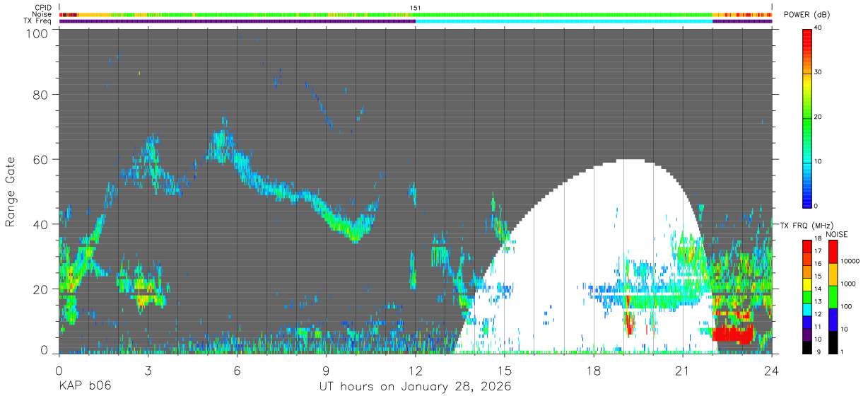
Task: Click the CPID value '151'
Action: [x=416, y=8]
